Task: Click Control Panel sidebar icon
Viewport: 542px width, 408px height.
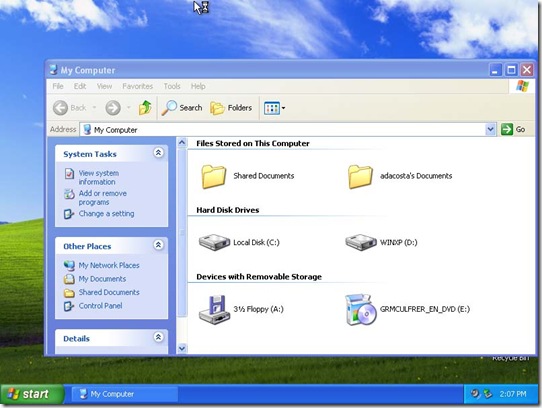Action: click(x=69, y=306)
